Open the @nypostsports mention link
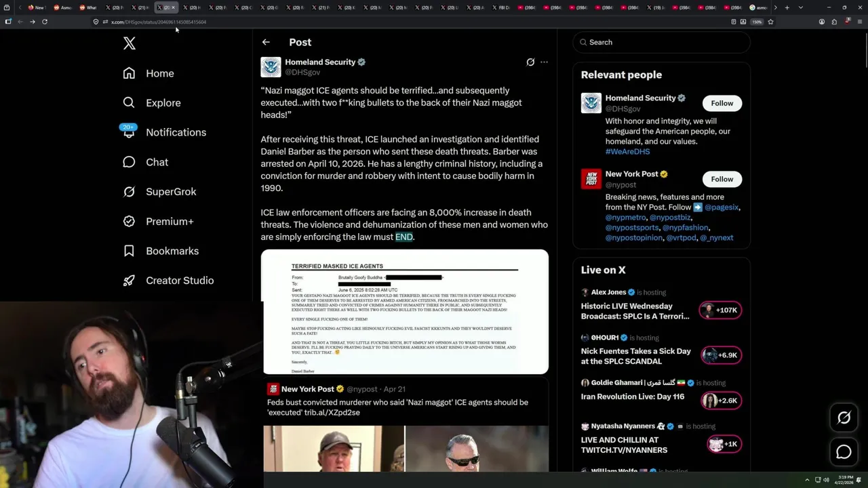This screenshot has width=868, height=488. click(x=632, y=228)
